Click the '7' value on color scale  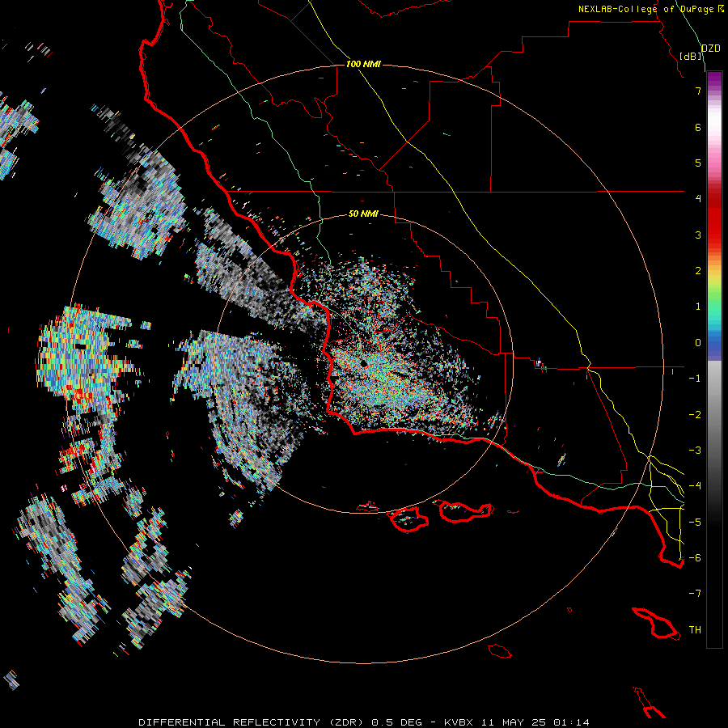[698, 91]
